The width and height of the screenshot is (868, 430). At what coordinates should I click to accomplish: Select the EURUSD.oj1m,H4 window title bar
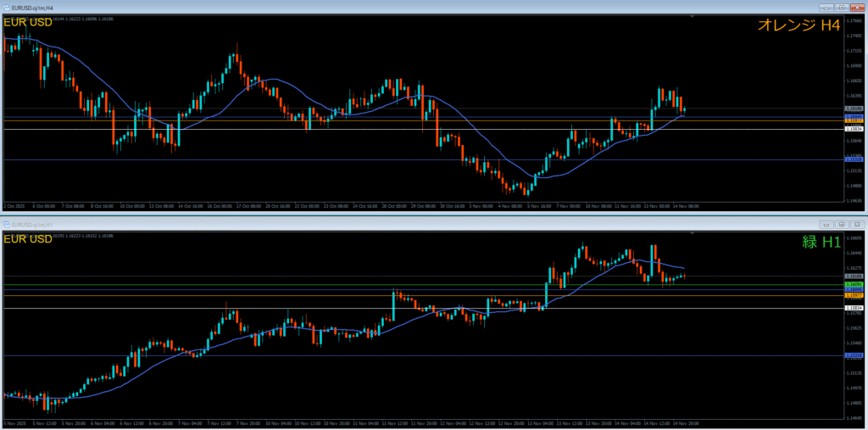point(339,8)
